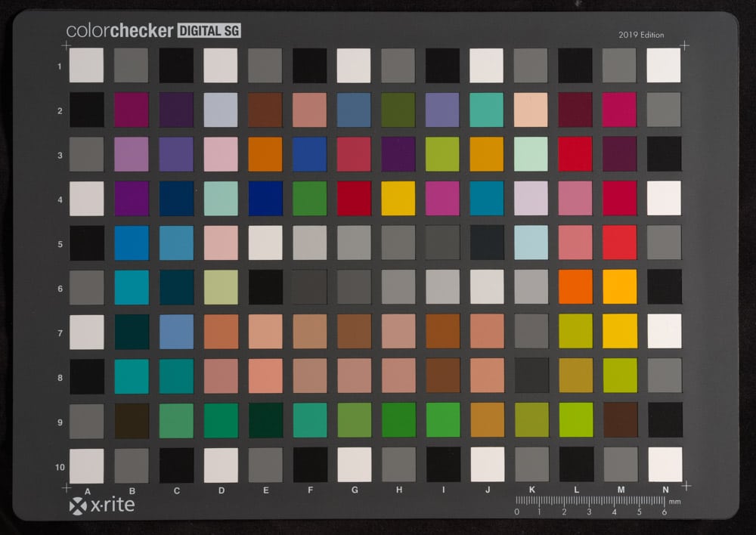Select the ochre patch at J9

tap(488, 420)
